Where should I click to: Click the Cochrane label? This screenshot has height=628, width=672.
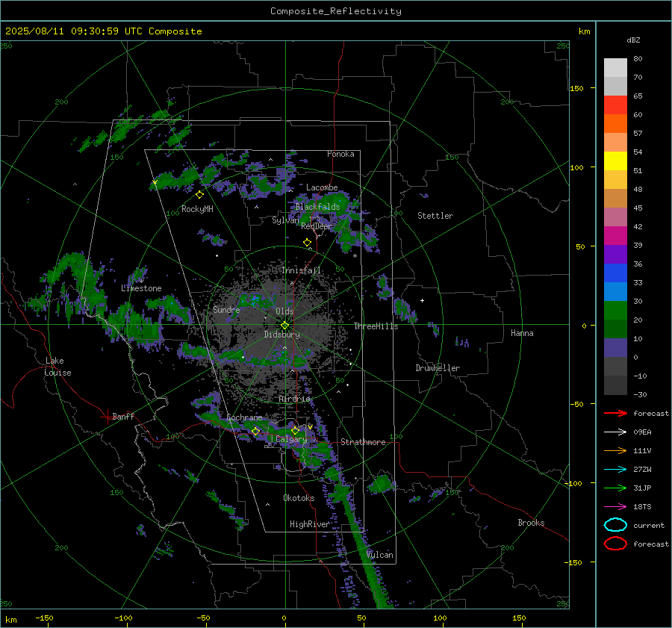tap(244, 417)
